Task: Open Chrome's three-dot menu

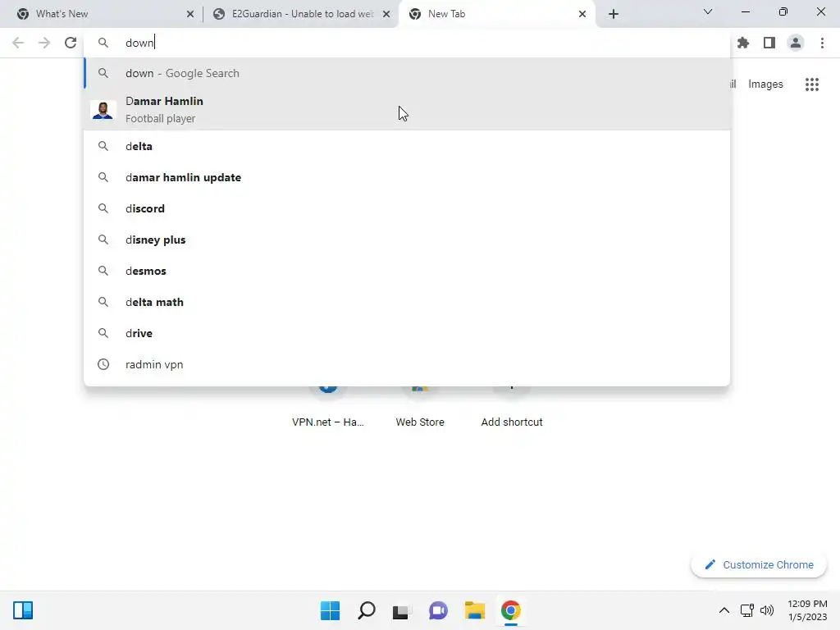Action: [x=822, y=43]
